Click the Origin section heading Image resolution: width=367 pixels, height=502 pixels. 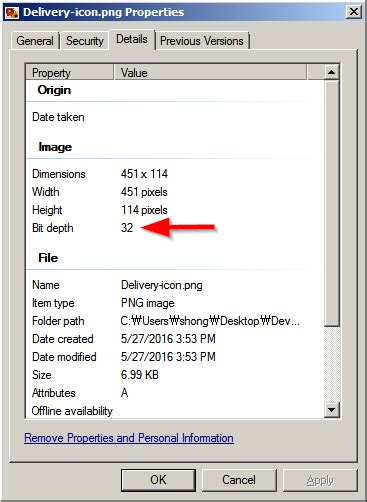pyautogui.click(x=54, y=90)
